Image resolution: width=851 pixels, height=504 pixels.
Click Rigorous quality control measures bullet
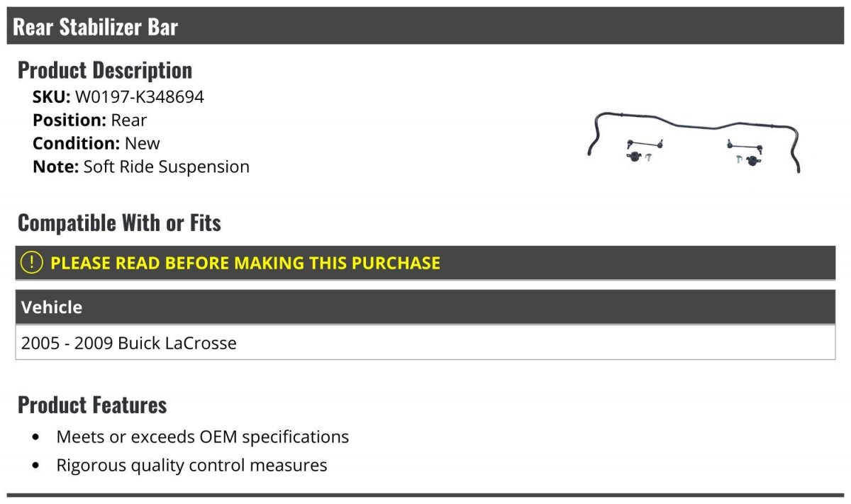(x=191, y=466)
